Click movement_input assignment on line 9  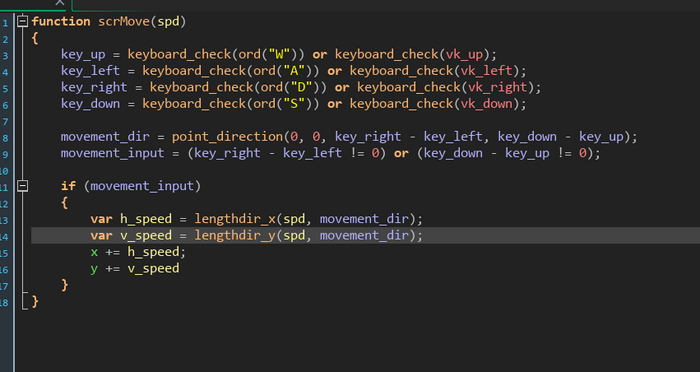point(112,153)
